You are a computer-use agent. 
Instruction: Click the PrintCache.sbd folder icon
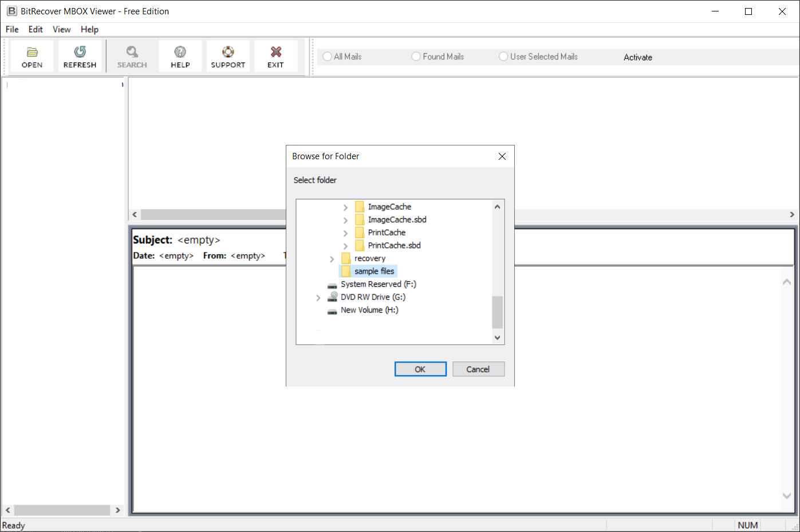(x=360, y=246)
